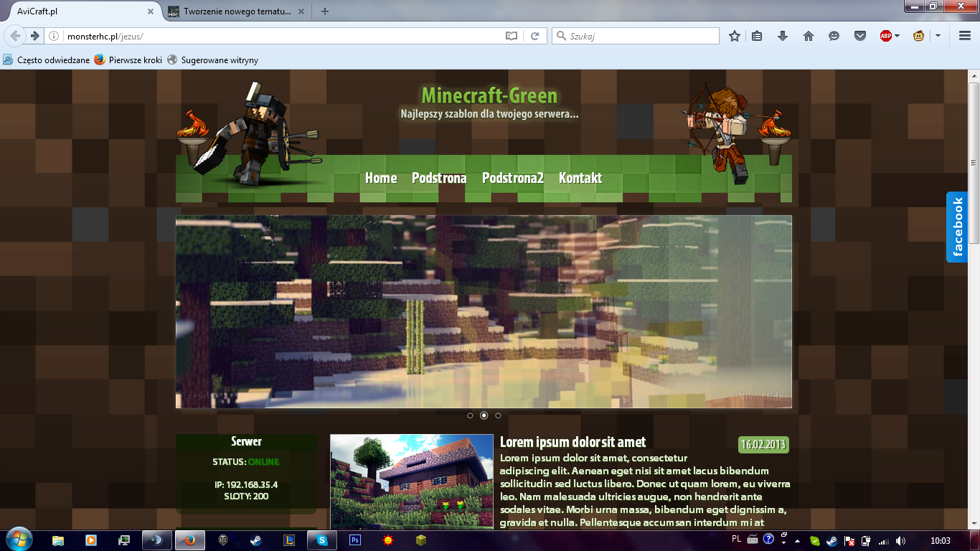
Task: Select the second slider pagination dot
Action: click(484, 415)
